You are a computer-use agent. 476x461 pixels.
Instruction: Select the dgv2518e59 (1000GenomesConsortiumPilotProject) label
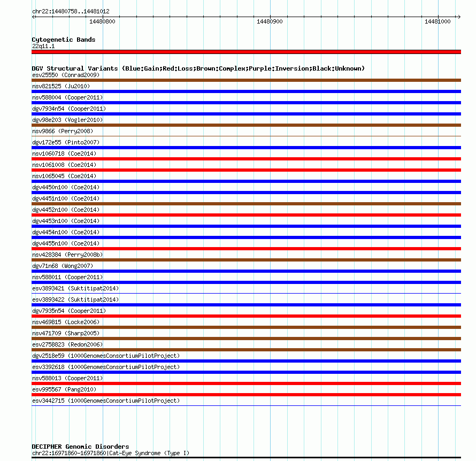[106, 356]
